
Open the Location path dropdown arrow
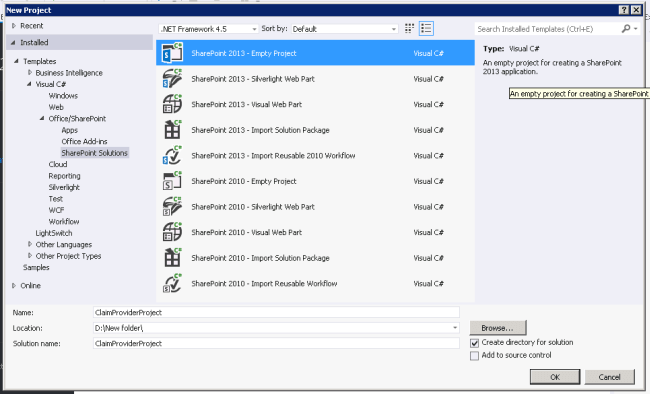tap(455, 328)
